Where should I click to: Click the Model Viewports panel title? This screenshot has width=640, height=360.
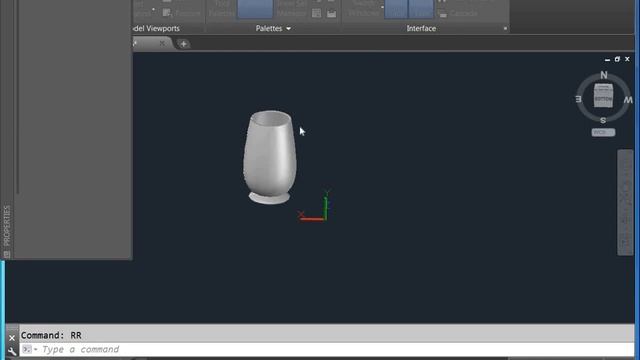[x=156, y=28]
